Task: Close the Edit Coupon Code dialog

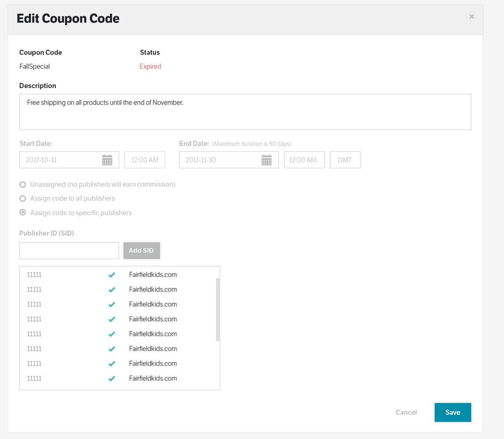Action: [472, 16]
